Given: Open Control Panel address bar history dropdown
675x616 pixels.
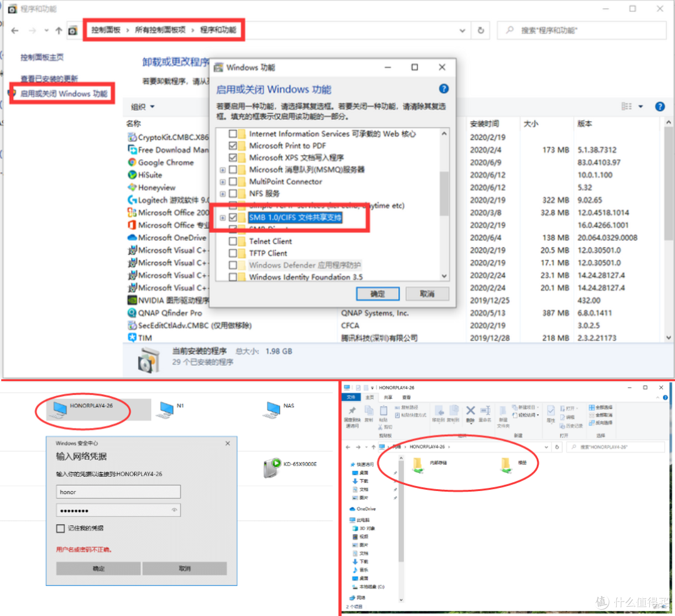Looking at the screenshot, I should [462, 31].
